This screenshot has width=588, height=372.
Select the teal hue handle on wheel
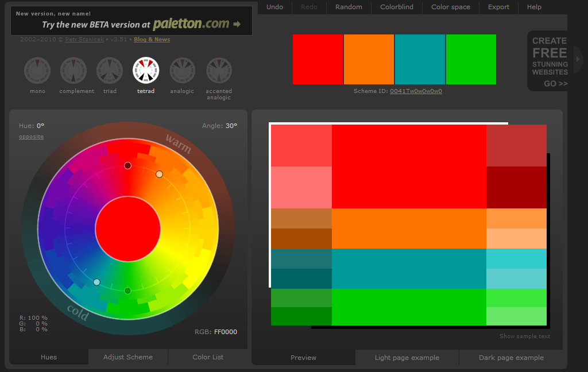click(x=96, y=282)
